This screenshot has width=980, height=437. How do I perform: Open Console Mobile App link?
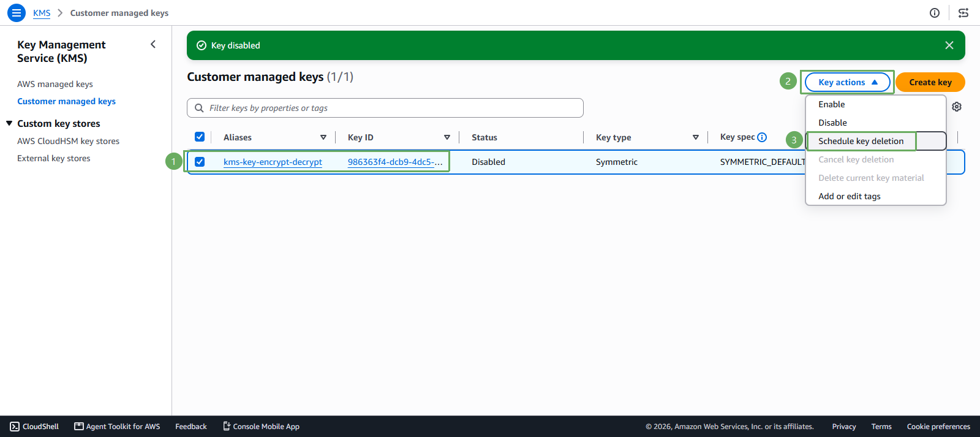261,427
